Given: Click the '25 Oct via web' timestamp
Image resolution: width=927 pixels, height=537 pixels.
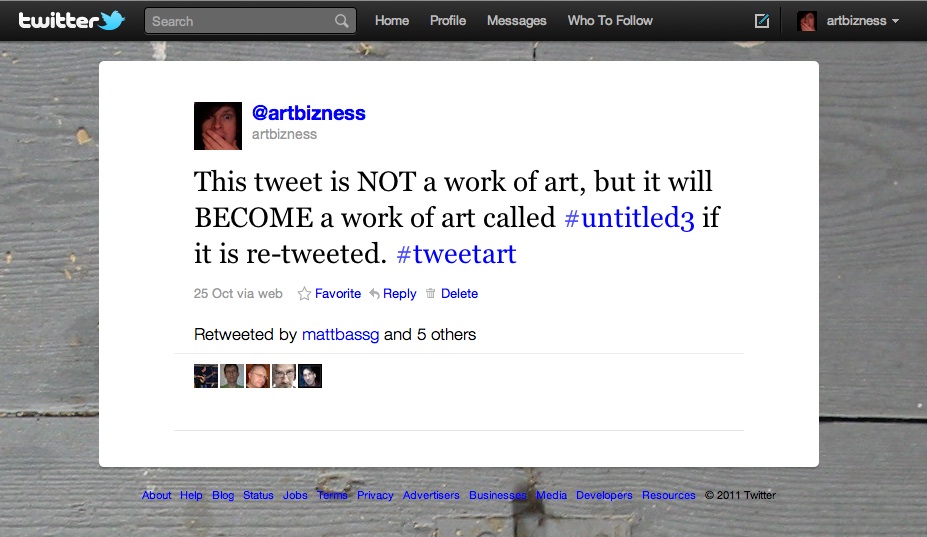Looking at the screenshot, I should [x=238, y=294].
